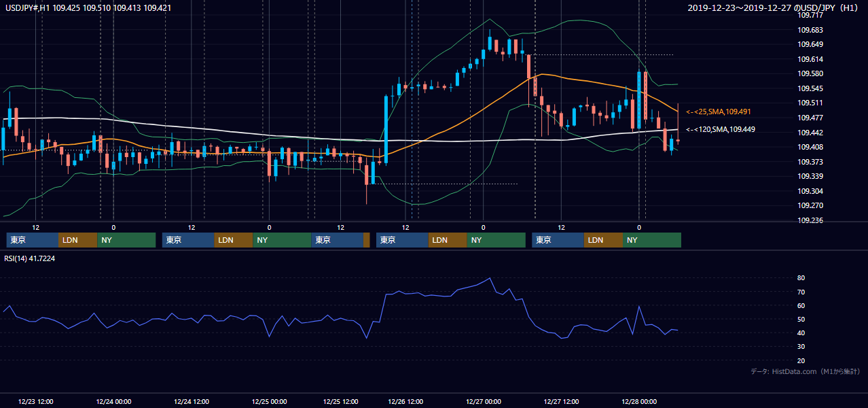This screenshot has width=868, height=408.
Task: Select the 12/27 12:00 time label
Action: click(561, 401)
